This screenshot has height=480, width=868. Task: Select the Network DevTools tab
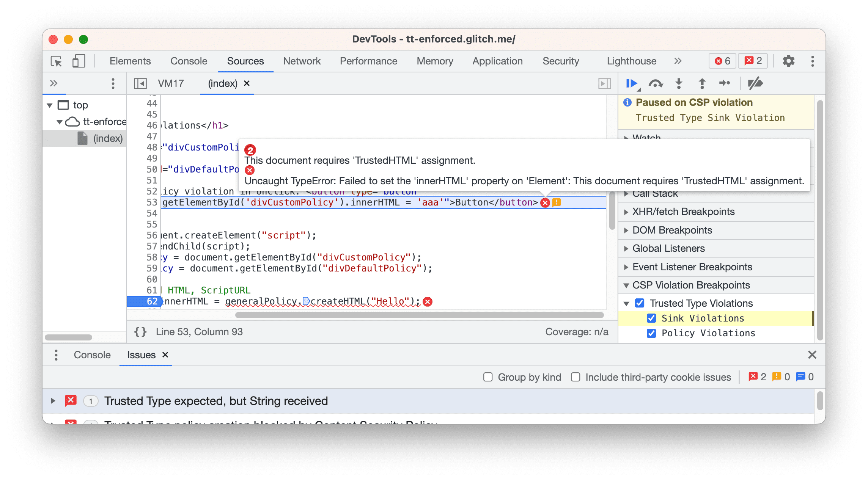click(303, 61)
